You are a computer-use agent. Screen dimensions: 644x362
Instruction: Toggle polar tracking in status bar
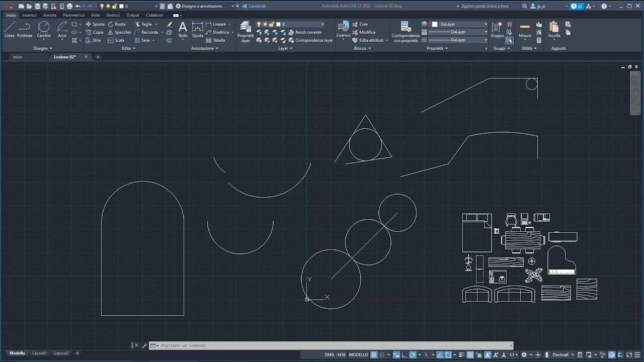click(412, 354)
